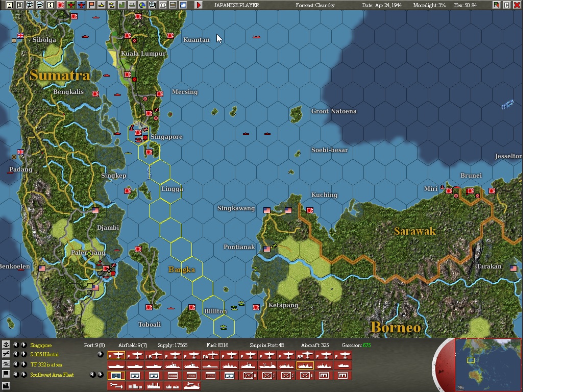Click the 'Forecast: Clear sky' text

(315, 5)
